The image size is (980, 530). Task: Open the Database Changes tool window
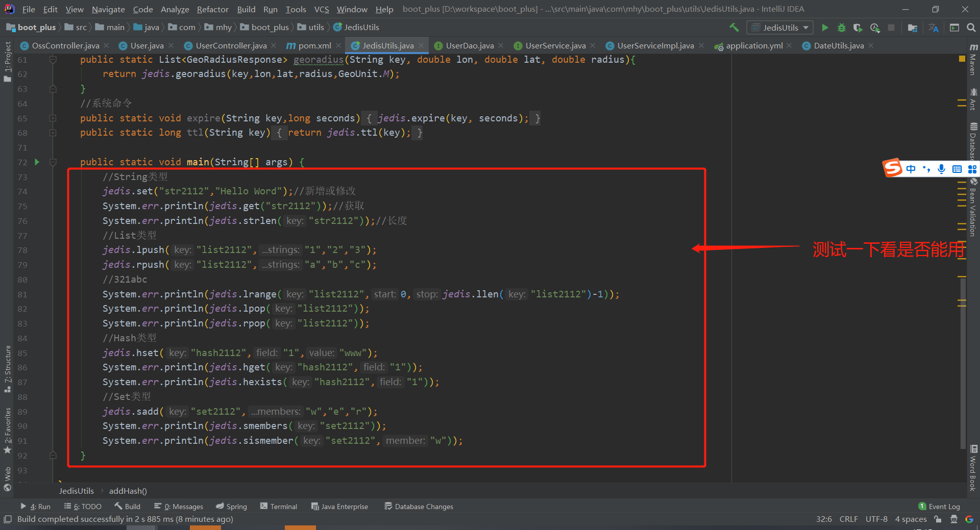419,507
